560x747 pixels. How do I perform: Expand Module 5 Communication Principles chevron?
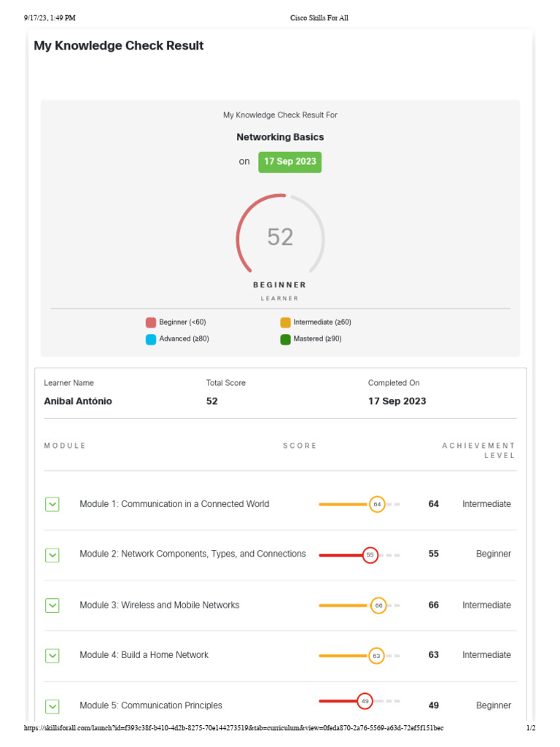point(52,706)
